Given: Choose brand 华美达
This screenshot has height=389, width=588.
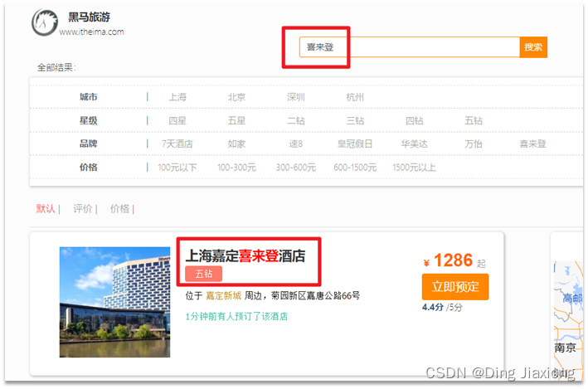Looking at the screenshot, I should [415, 143].
